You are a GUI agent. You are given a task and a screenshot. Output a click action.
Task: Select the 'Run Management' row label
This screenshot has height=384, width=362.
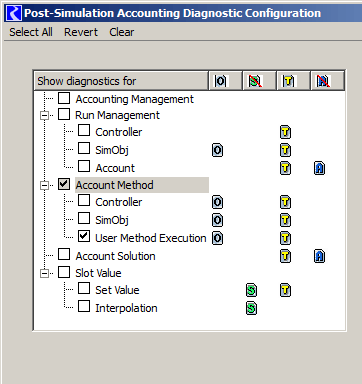coord(117,115)
